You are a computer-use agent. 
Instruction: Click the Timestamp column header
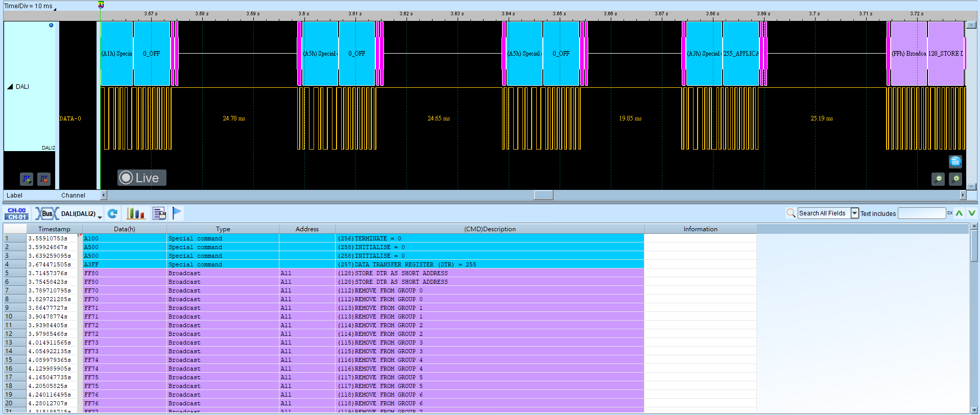click(54, 229)
